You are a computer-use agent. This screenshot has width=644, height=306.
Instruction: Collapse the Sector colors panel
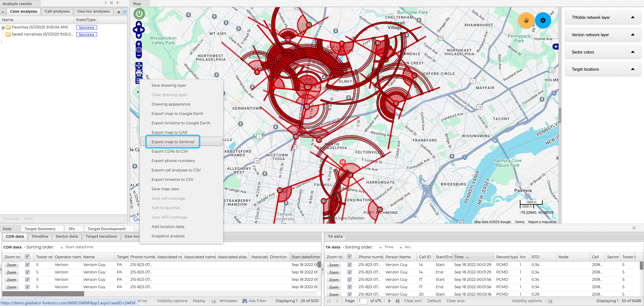click(x=633, y=52)
